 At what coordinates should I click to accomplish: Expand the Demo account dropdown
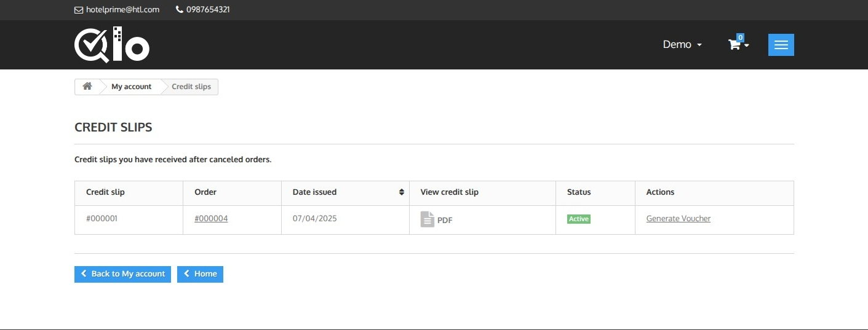point(682,45)
